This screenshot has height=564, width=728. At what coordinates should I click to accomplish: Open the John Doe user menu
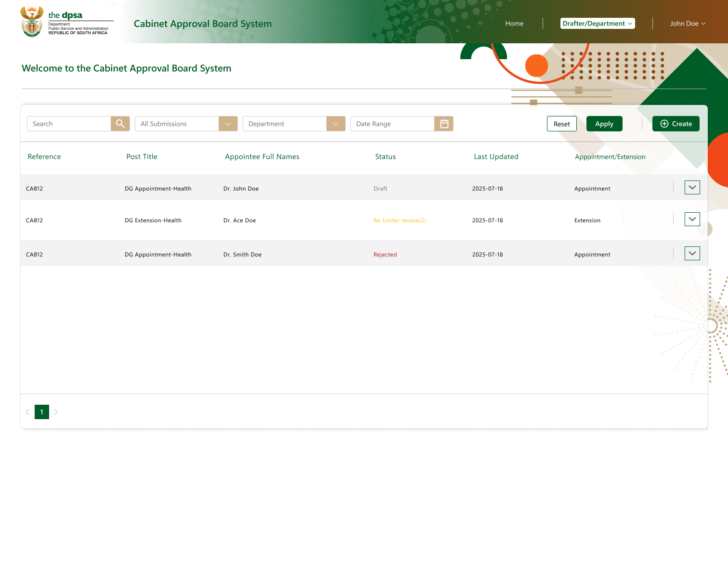[688, 23]
